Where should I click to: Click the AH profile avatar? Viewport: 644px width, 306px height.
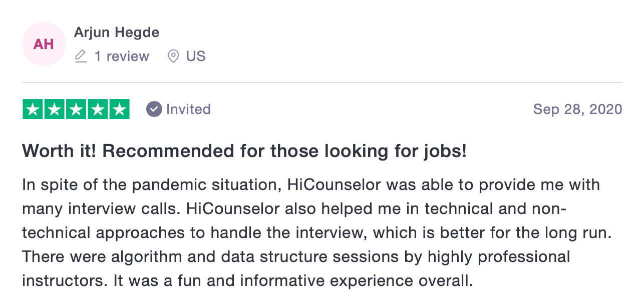click(44, 44)
